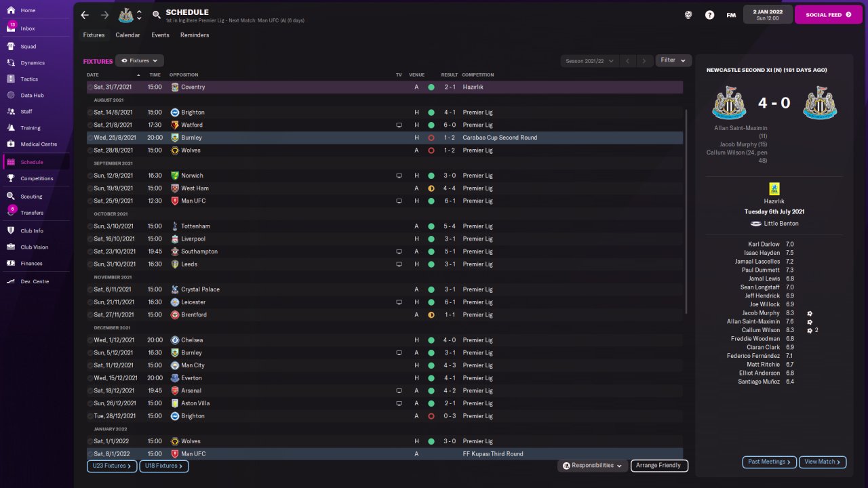Open U23 Fixtures
This screenshot has height=488, width=868.
coord(113,466)
